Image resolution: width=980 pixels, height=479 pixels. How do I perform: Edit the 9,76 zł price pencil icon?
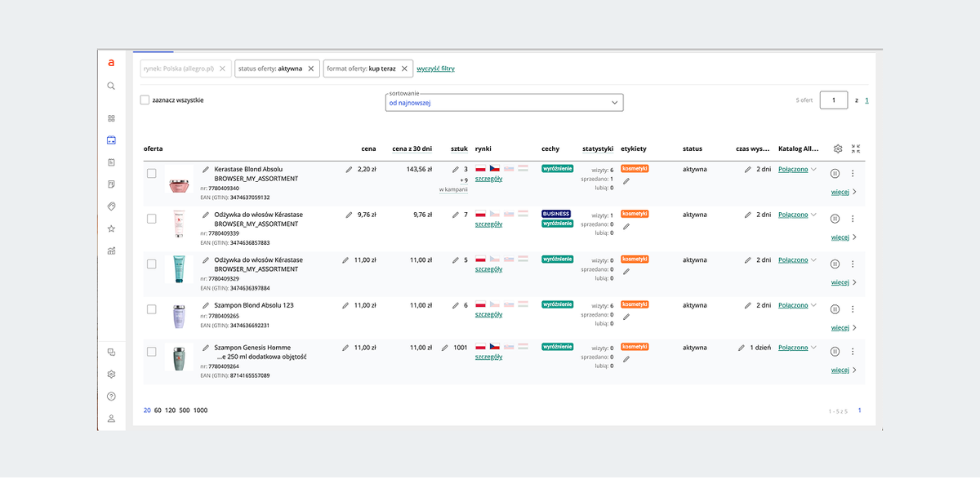tap(349, 215)
